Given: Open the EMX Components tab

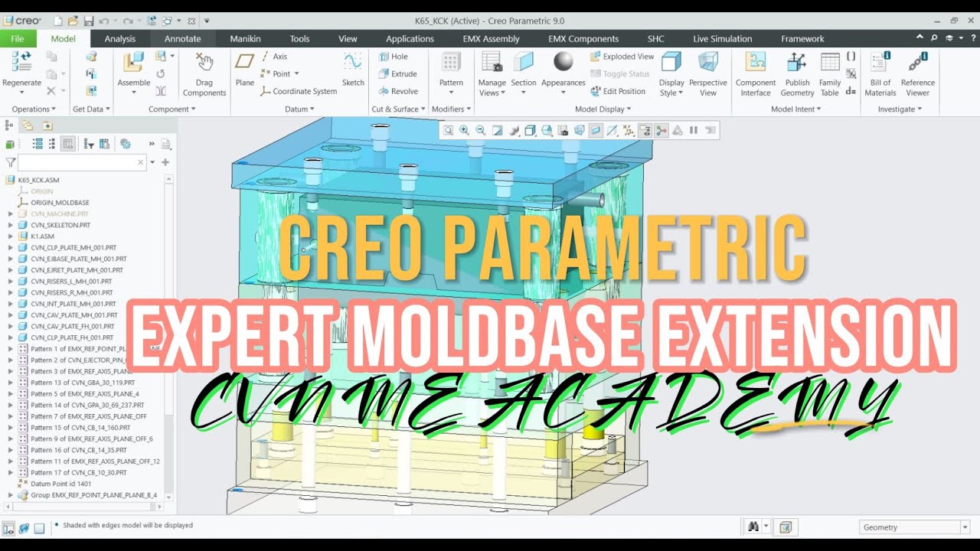Looking at the screenshot, I should [583, 39].
